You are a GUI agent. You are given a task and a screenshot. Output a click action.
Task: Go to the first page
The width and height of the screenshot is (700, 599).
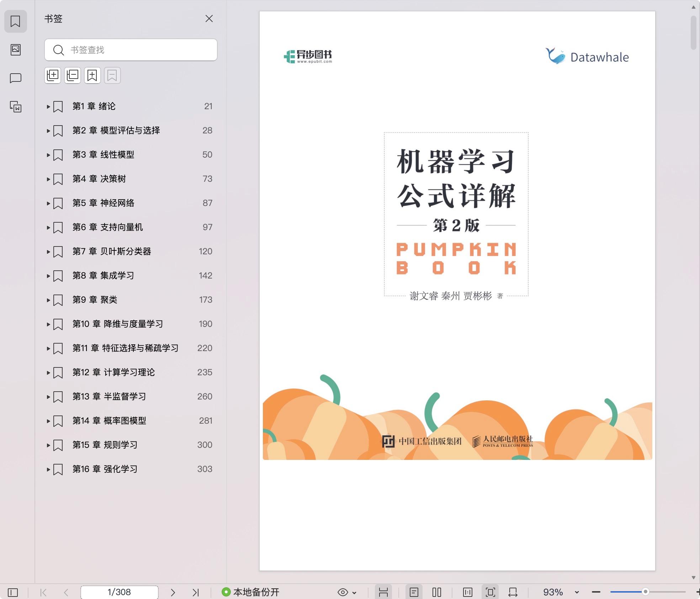tap(43, 592)
